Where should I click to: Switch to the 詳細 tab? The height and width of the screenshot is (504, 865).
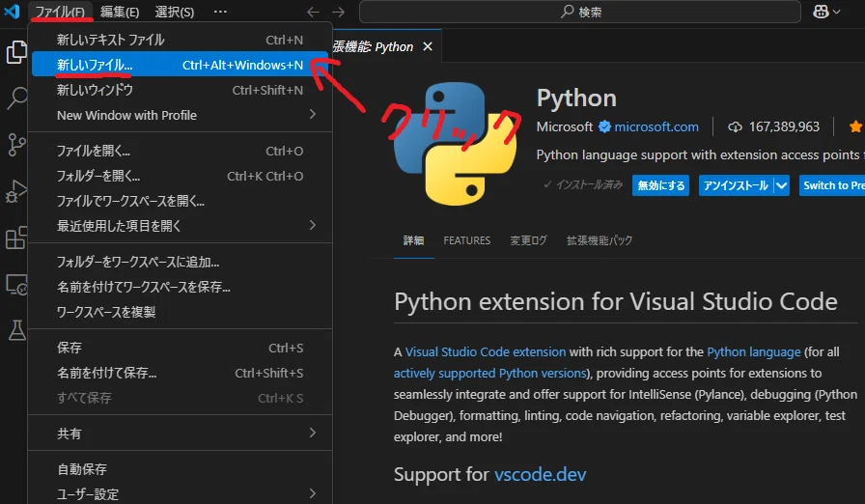pos(414,240)
